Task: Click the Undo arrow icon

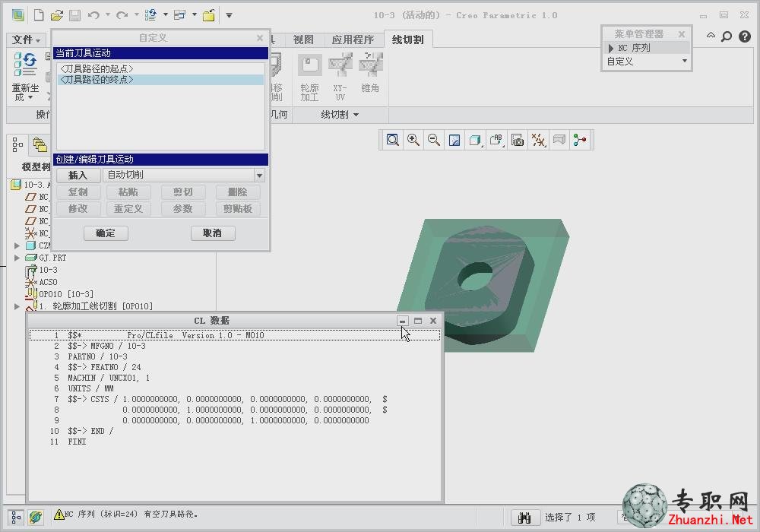Action: coord(94,15)
